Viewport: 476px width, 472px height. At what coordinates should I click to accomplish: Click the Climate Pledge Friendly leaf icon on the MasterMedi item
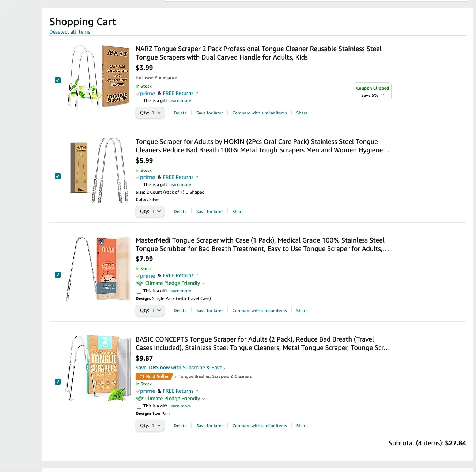(139, 283)
